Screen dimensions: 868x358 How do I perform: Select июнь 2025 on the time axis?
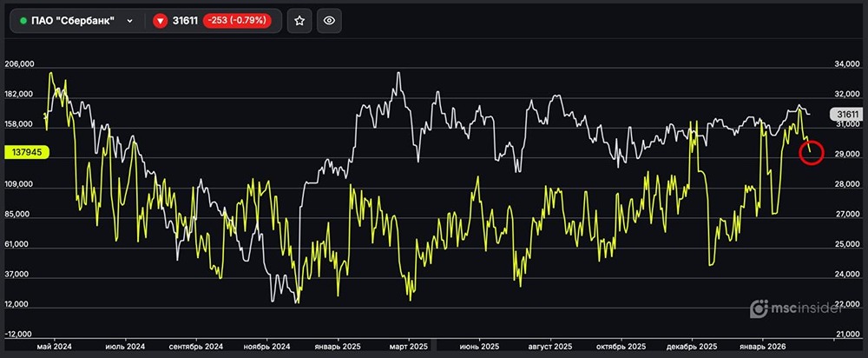pyautogui.click(x=479, y=347)
